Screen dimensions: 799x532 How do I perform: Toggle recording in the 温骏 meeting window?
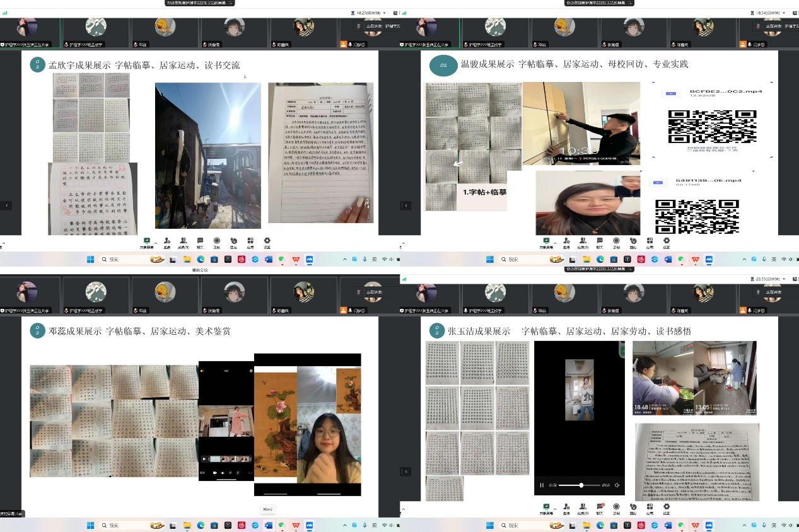point(616,241)
